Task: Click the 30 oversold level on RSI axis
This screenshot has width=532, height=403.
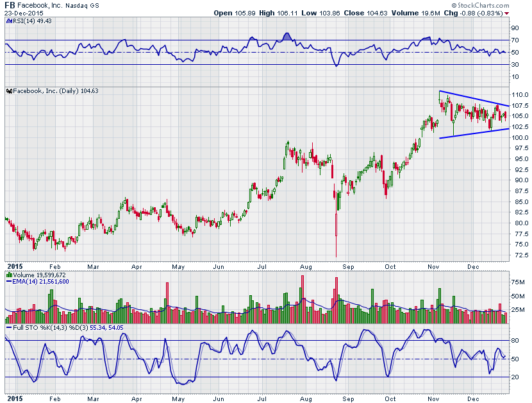Action: [515, 64]
